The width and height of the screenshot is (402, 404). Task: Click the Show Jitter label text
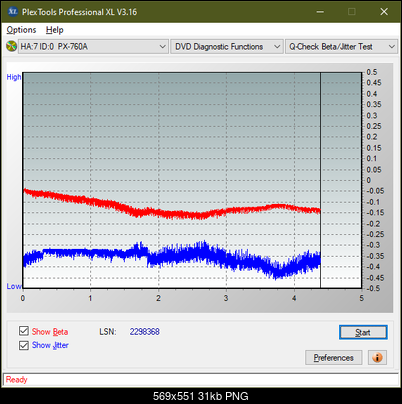tap(50, 345)
